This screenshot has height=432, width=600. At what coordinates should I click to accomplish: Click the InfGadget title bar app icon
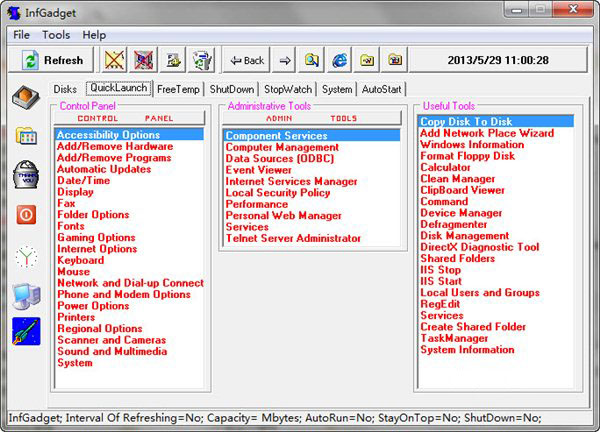pos(14,13)
